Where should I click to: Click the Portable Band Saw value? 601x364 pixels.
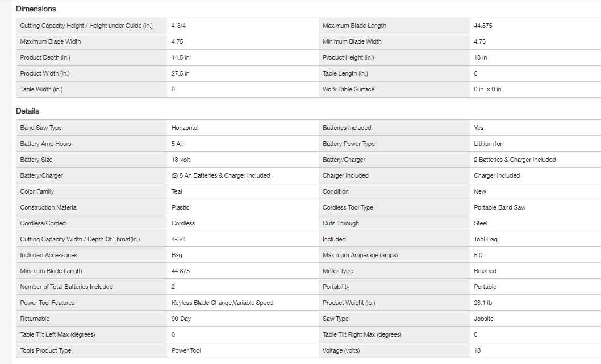[499, 207]
